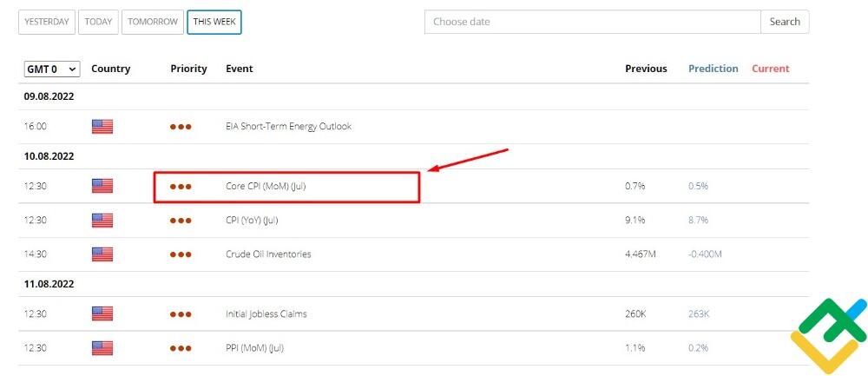Click the US flag in CPI (YoY) row
The height and width of the screenshot is (376, 868).
coord(102,221)
